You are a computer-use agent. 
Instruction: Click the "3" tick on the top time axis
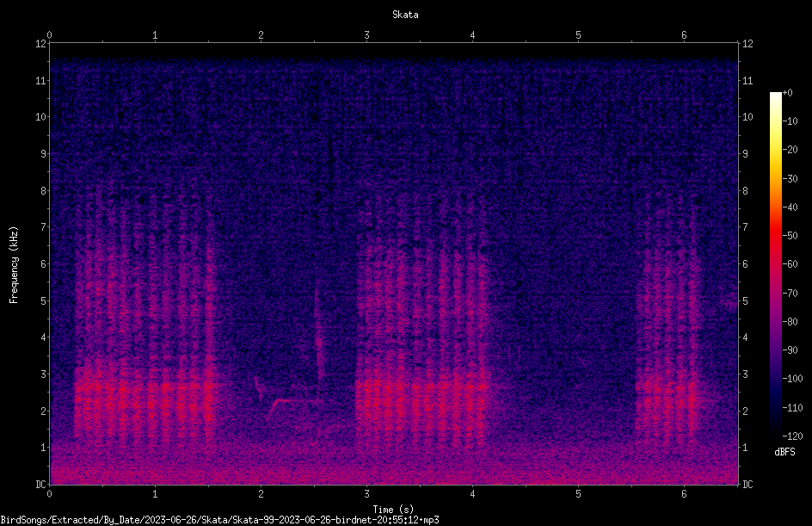[366, 35]
